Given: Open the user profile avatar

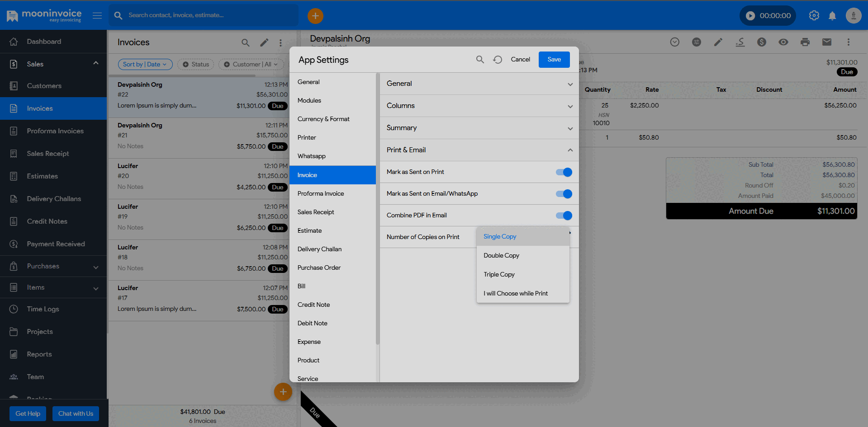Looking at the screenshot, I should coord(854,16).
